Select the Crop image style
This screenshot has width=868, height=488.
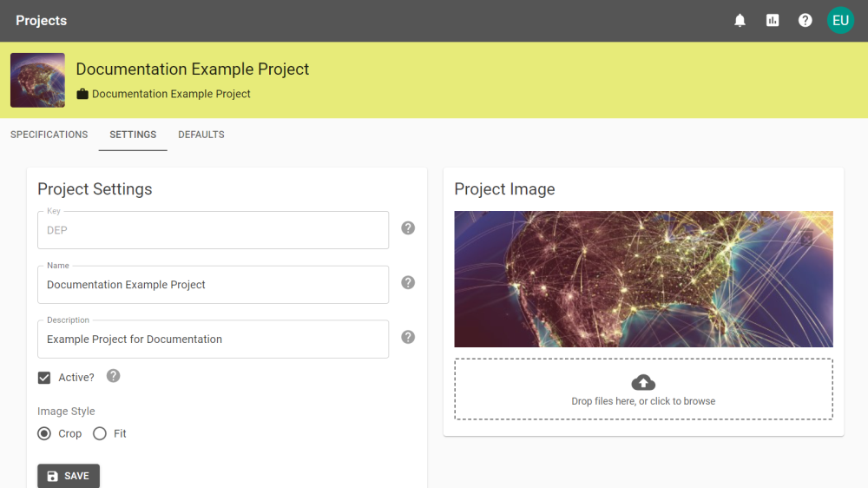tap(44, 433)
